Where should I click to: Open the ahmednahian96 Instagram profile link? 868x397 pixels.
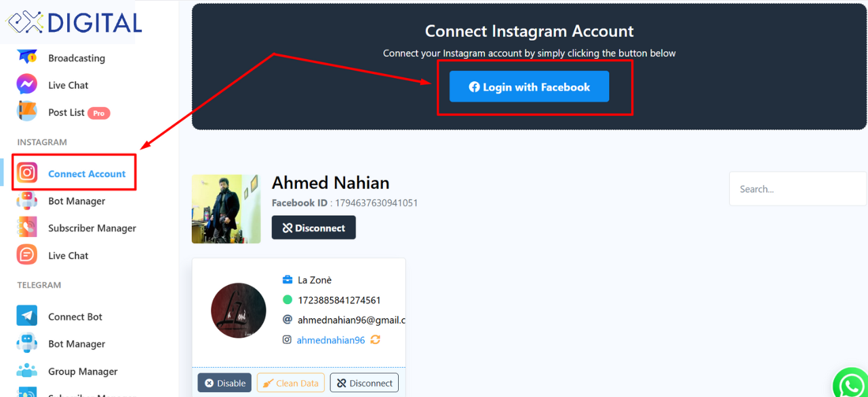click(x=331, y=340)
